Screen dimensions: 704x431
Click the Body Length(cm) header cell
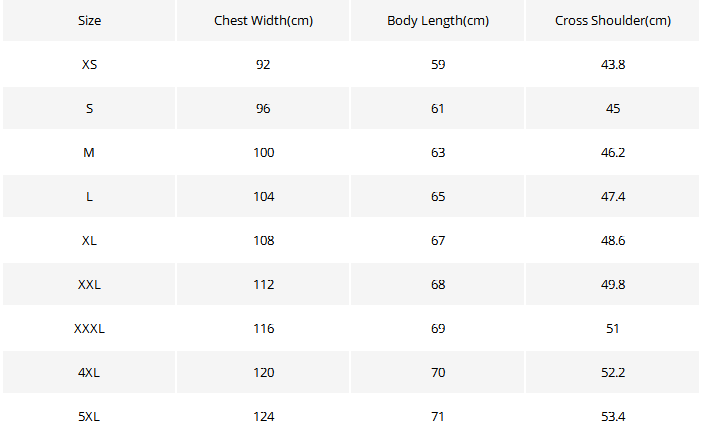(438, 21)
